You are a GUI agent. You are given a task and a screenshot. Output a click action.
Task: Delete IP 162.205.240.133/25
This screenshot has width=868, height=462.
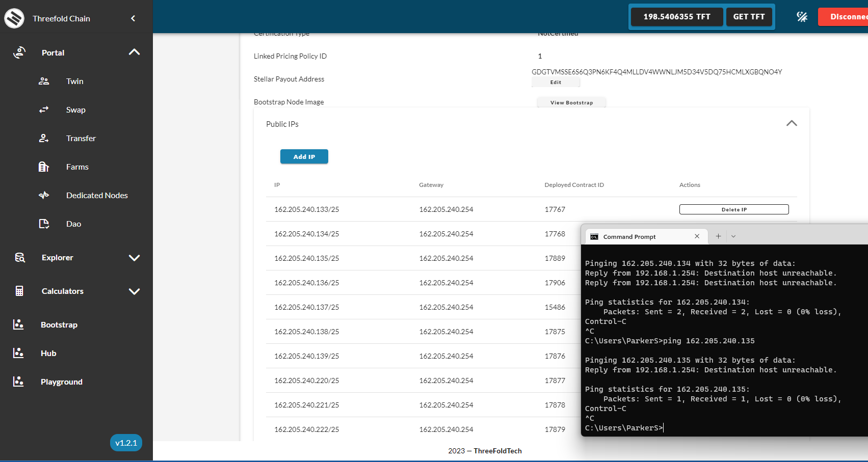coord(733,209)
